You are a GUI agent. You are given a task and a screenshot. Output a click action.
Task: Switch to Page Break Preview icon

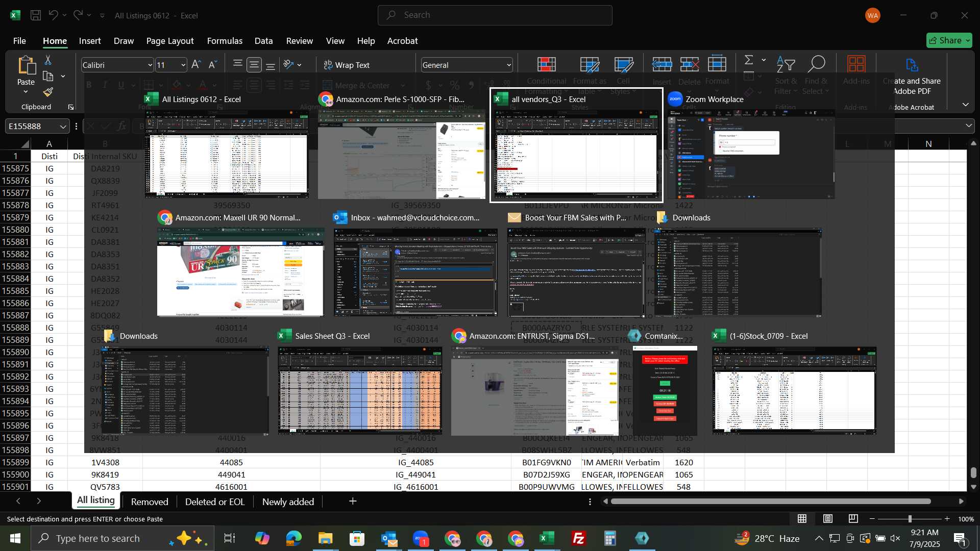pyautogui.click(x=853, y=519)
